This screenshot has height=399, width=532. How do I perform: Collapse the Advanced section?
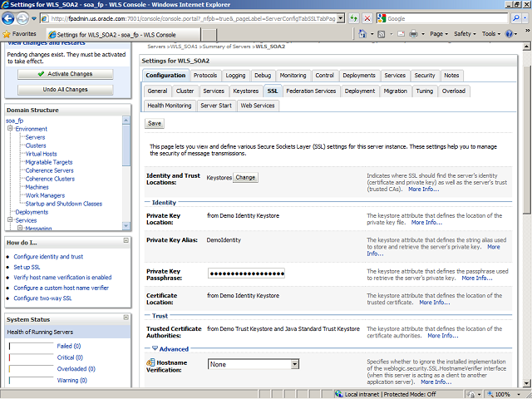(155, 349)
